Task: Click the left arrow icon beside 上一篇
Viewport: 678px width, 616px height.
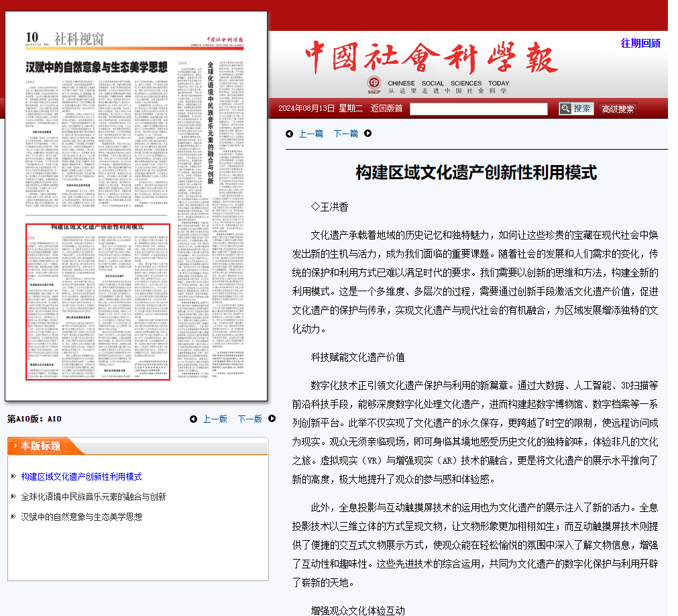Action: pos(289,134)
